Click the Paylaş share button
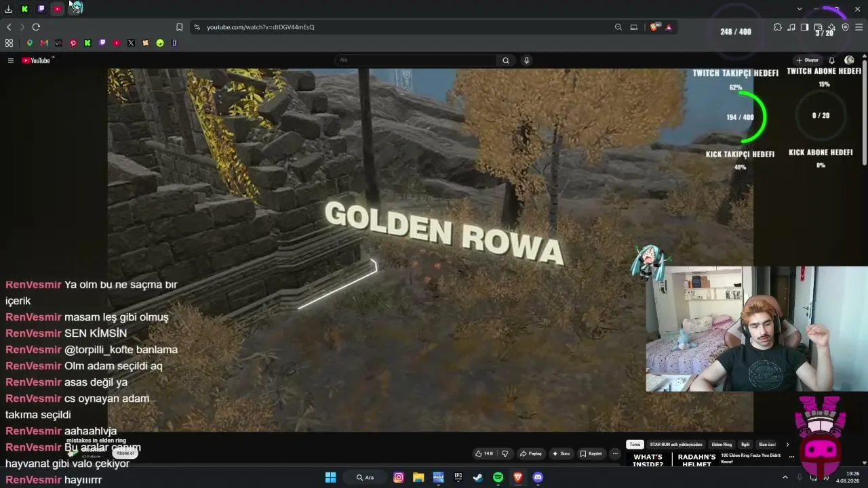This screenshot has width=868, height=488. point(531,453)
